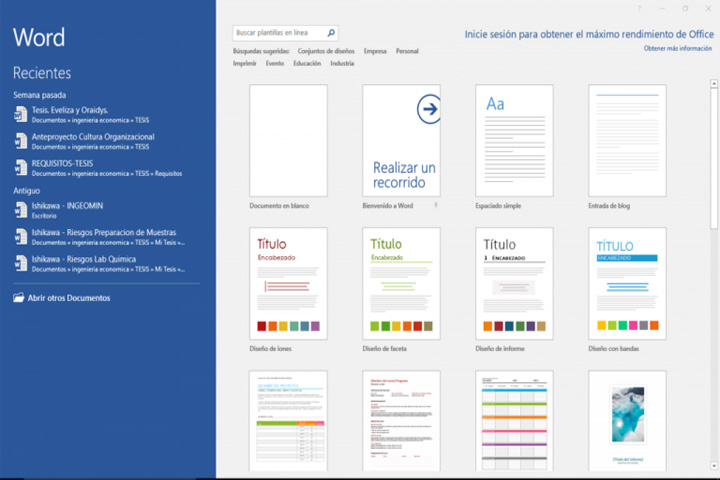Click the arrow circle on Realizar un recorrido
Viewport: 720px width, 480px height.
coord(429,109)
